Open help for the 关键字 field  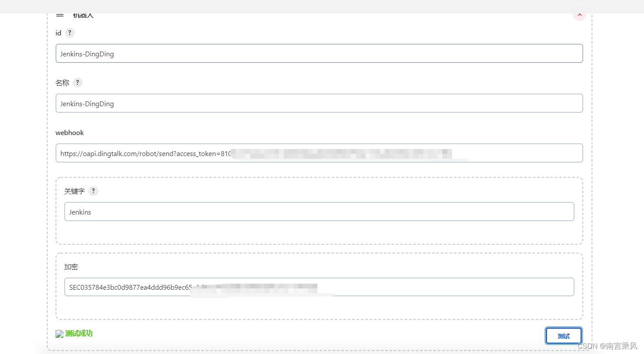coord(93,191)
